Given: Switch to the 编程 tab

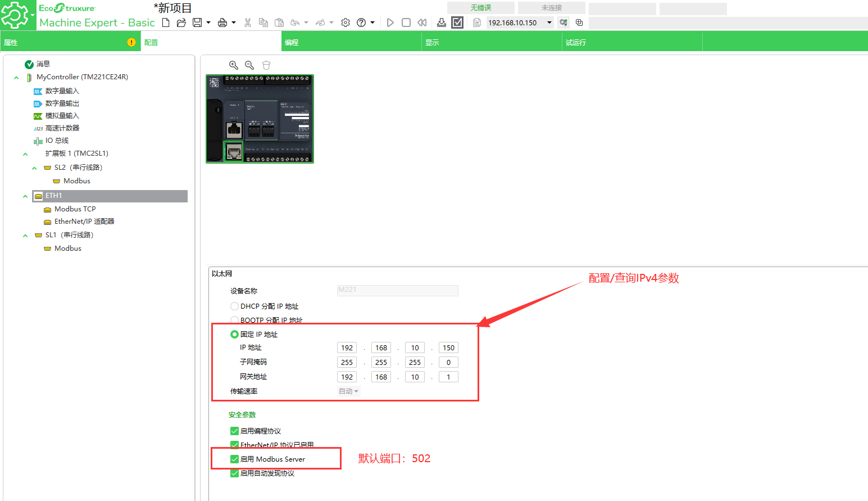Looking at the screenshot, I should (292, 43).
